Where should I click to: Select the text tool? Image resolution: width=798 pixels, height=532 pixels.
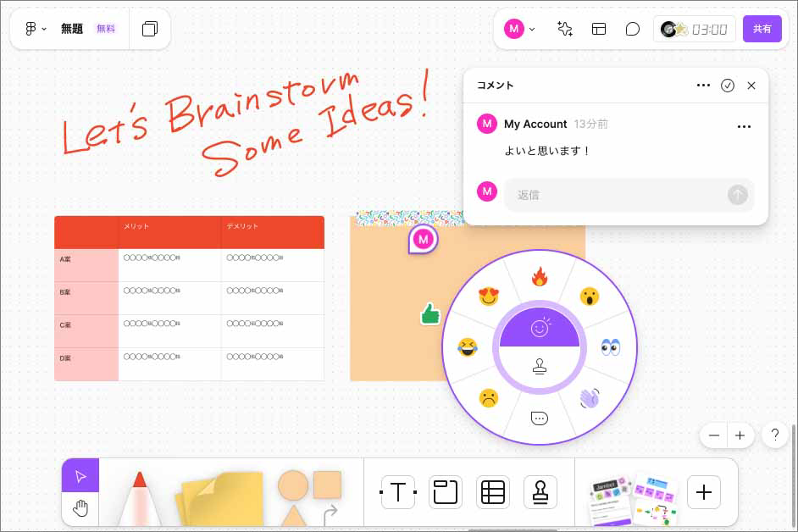[x=398, y=492]
